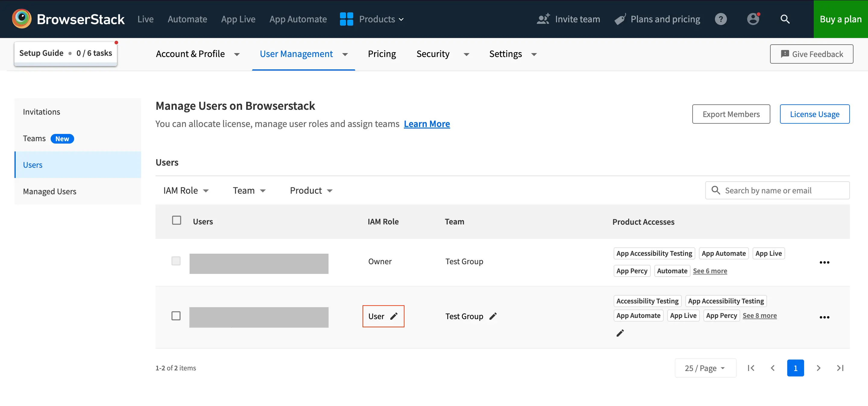Open the User Management tab
The image size is (868, 406).
coord(296,54)
